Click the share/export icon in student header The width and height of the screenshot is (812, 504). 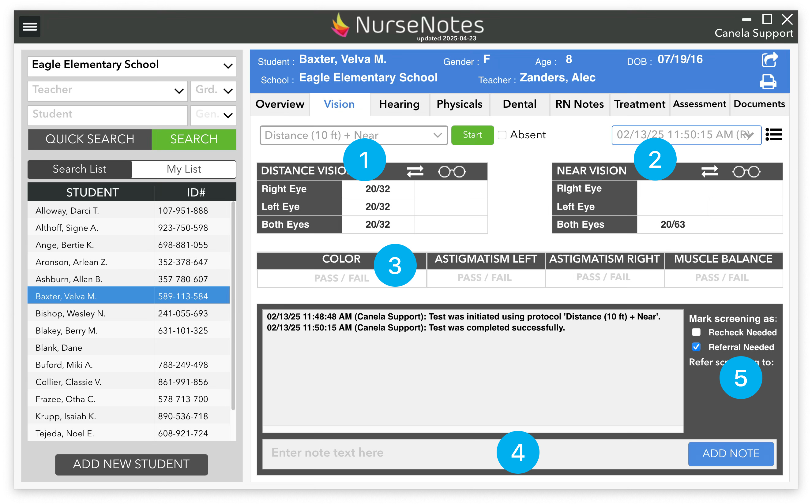point(769,60)
